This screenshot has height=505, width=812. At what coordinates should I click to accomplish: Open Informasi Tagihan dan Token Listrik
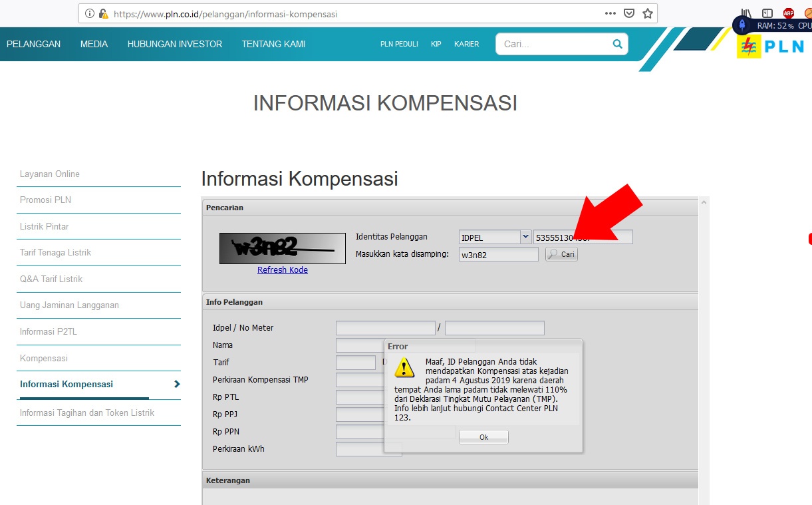(87, 413)
